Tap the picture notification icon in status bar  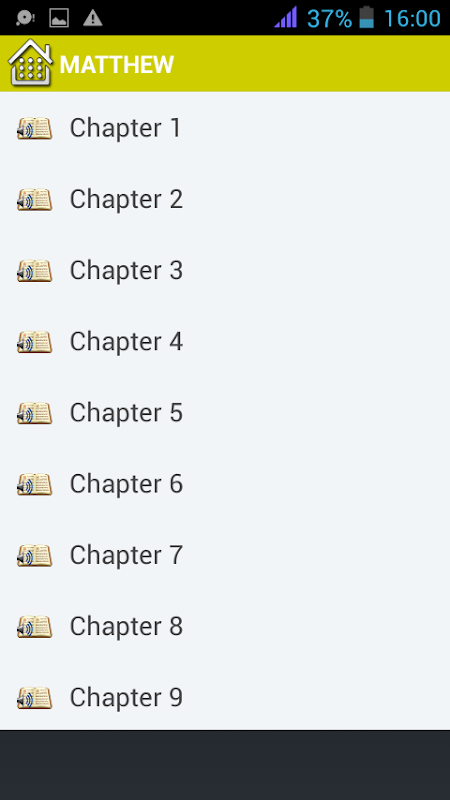59,18
